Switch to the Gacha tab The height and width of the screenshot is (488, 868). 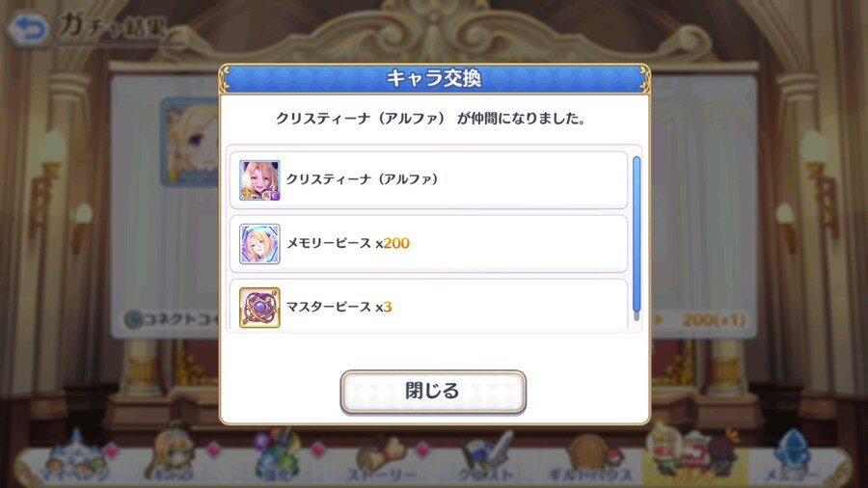[694, 455]
